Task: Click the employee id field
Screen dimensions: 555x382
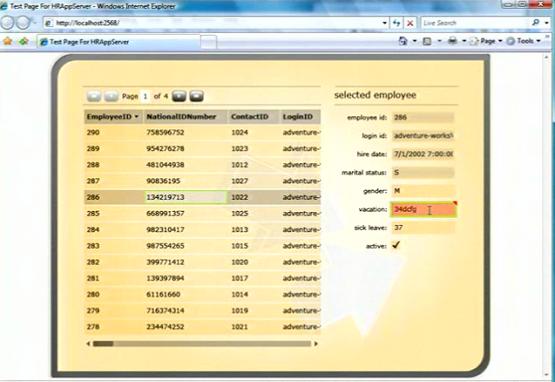Action: tap(423, 117)
